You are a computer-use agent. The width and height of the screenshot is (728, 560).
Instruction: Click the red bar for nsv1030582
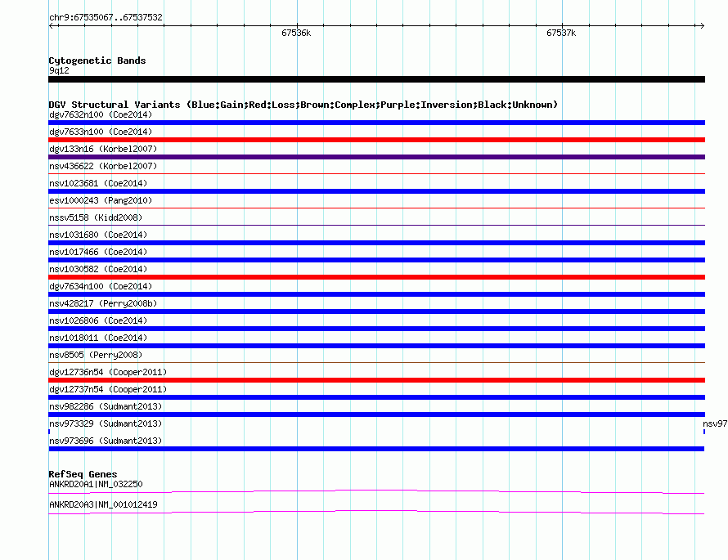(376, 277)
